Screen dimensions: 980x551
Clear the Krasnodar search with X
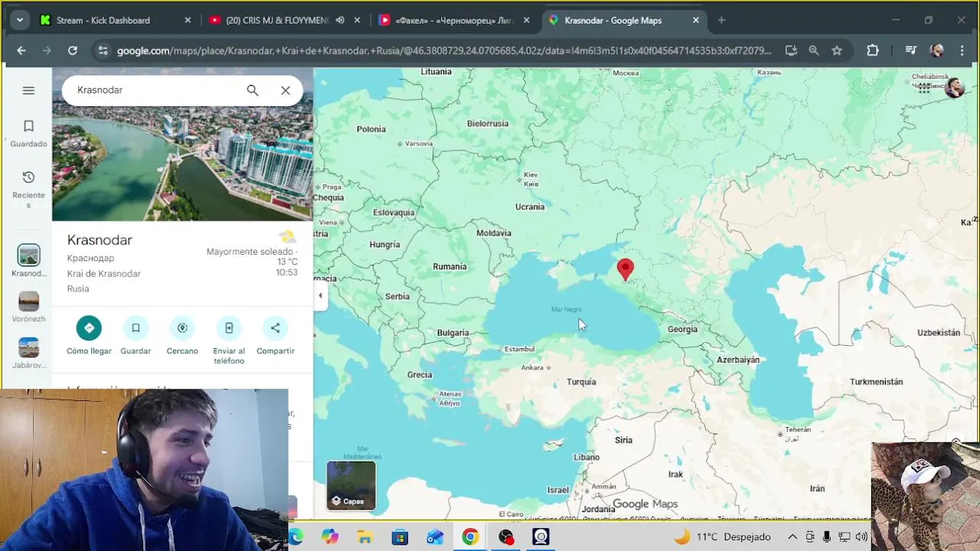click(x=286, y=90)
